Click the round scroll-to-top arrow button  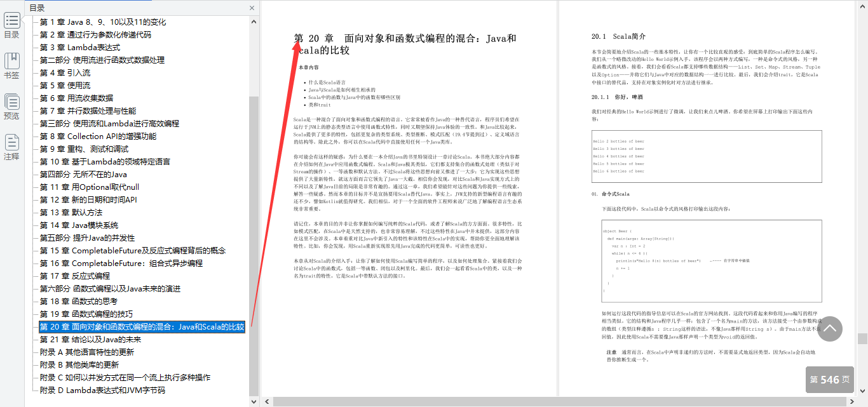click(x=830, y=328)
